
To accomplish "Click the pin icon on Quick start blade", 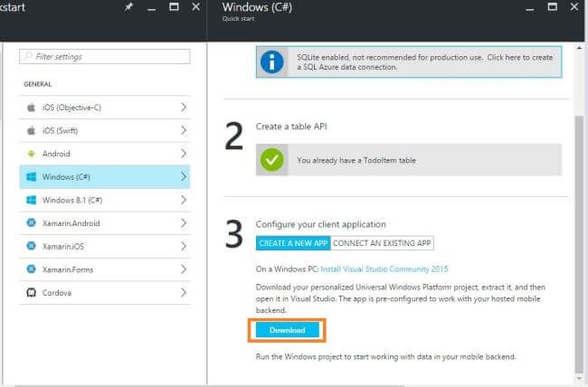I will 128,7.
